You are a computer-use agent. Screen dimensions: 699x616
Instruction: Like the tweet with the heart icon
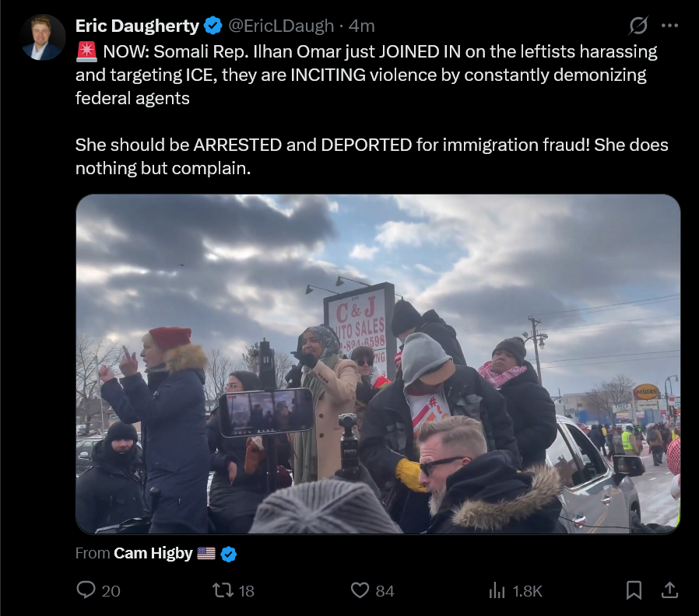(x=360, y=590)
